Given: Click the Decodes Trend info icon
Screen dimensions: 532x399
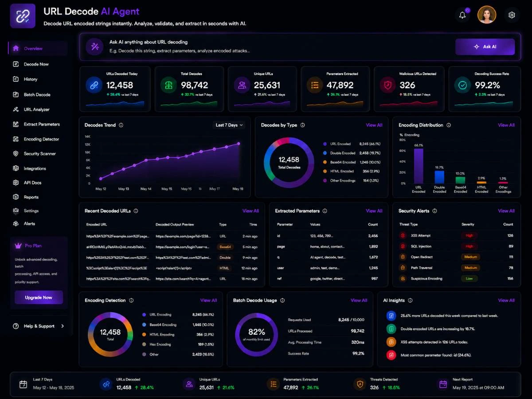Looking at the screenshot, I should pos(121,125).
